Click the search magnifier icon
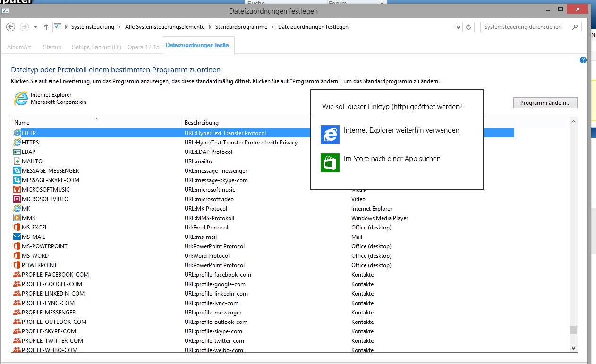The width and height of the screenshot is (596, 364). pyautogui.click(x=575, y=27)
